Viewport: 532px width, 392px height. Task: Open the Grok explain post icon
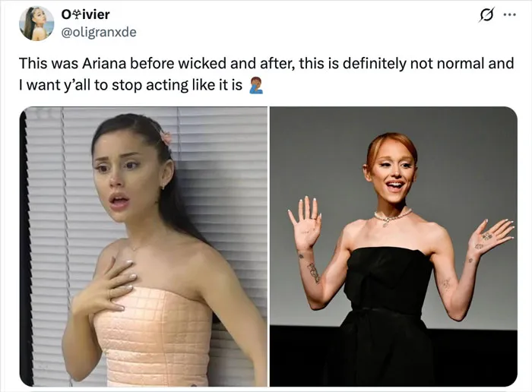click(486, 14)
